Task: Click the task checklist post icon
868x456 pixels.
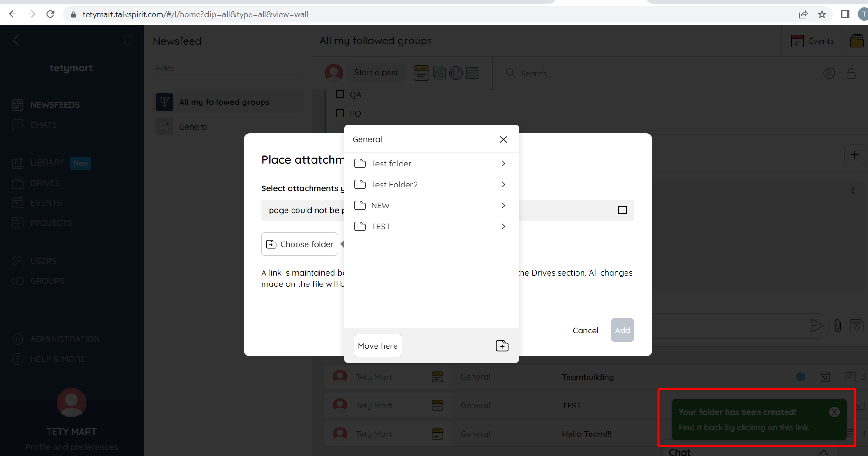Action: 472,73
